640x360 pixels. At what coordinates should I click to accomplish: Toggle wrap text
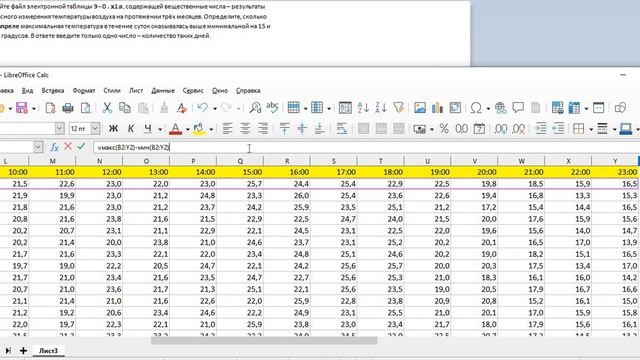tap(342, 129)
